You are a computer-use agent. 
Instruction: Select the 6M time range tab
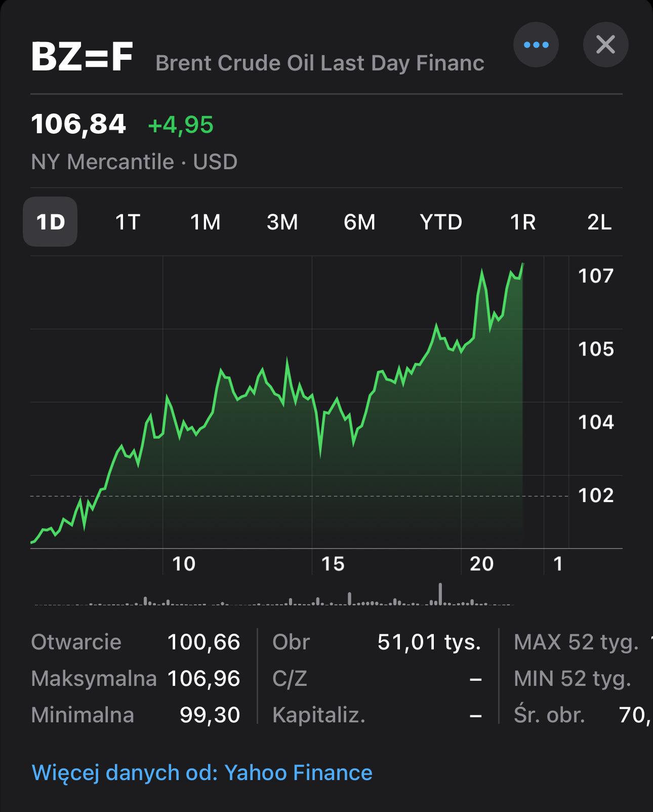coord(359,222)
